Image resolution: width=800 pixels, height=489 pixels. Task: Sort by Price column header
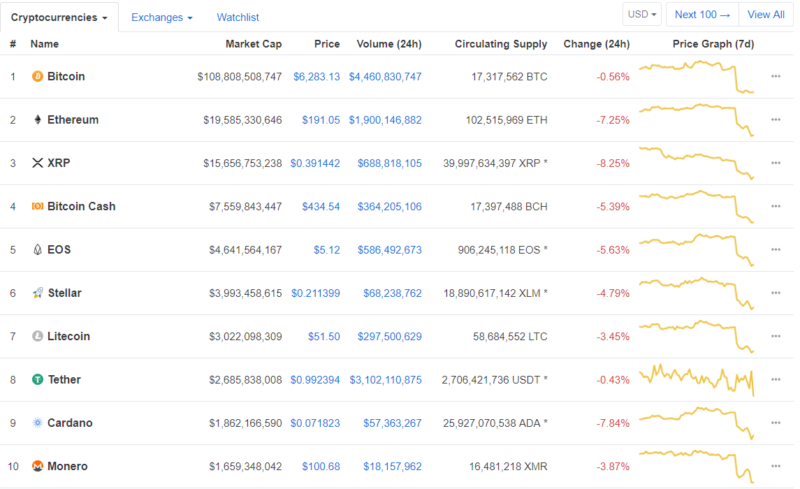(x=327, y=44)
